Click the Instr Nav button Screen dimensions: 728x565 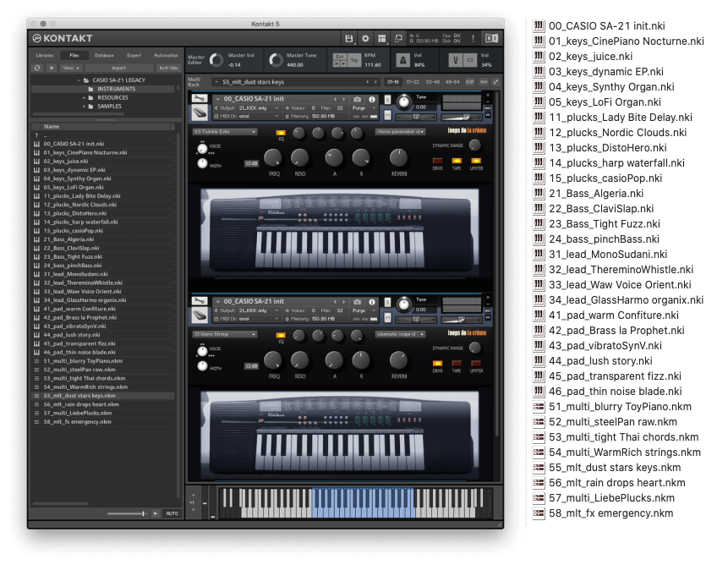click(x=168, y=68)
